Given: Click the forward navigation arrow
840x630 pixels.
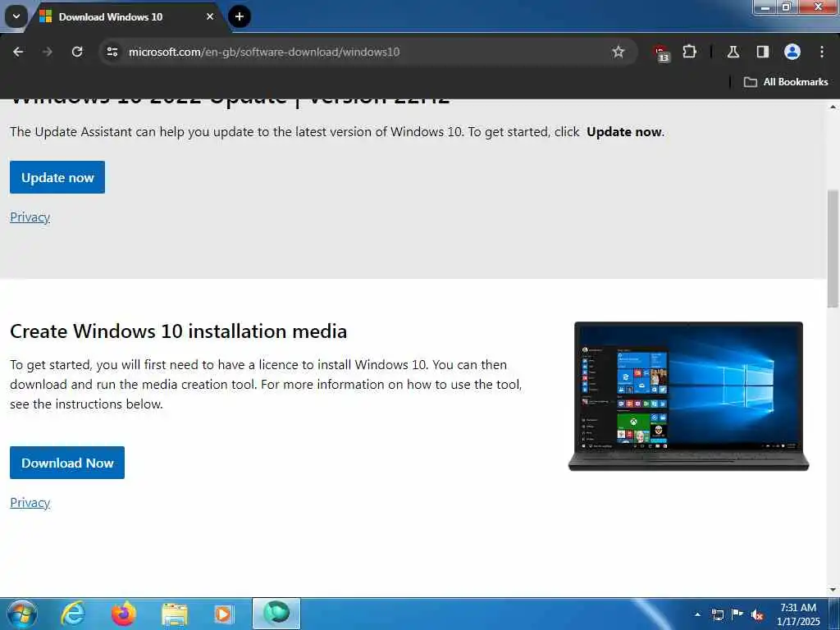Looking at the screenshot, I should point(48,52).
